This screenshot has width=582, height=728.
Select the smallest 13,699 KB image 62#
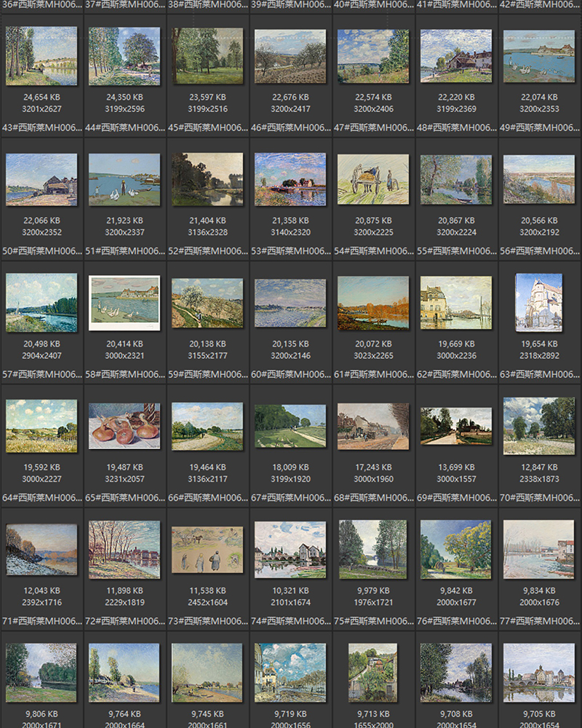(x=455, y=426)
